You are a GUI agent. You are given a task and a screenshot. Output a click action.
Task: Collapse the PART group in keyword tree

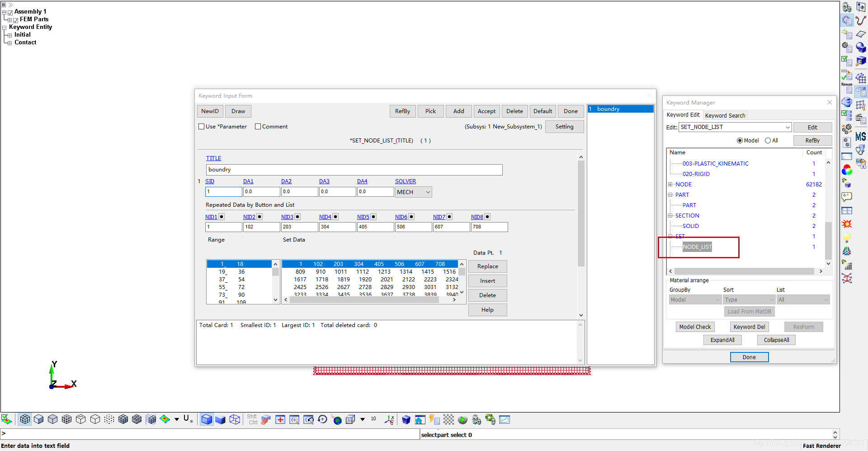(x=670, y=195)
